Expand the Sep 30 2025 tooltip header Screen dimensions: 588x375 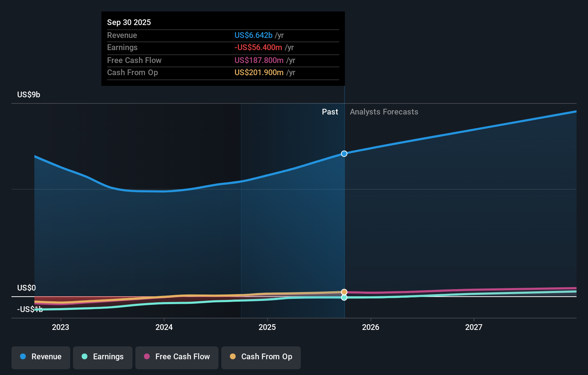click(x=129, y=22)
